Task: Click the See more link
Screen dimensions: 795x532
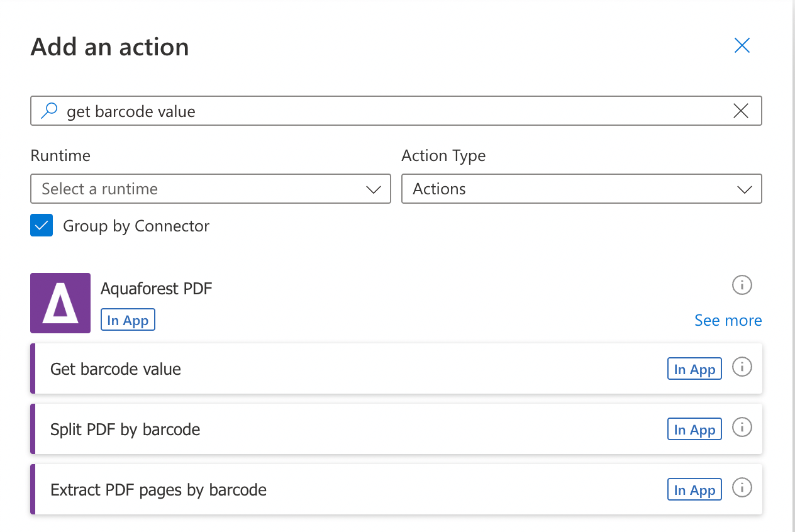Action: pos(728,321)
